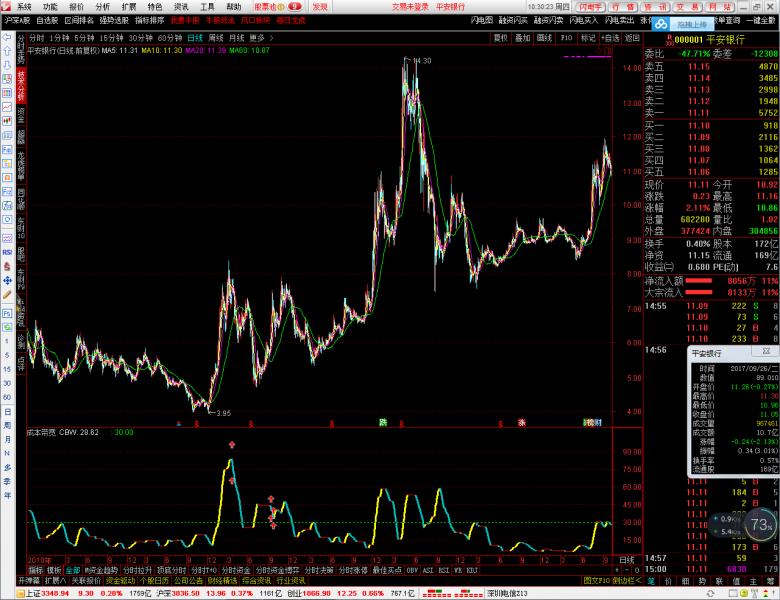
Task: Click the 发现 button
Action: (320, 6)
